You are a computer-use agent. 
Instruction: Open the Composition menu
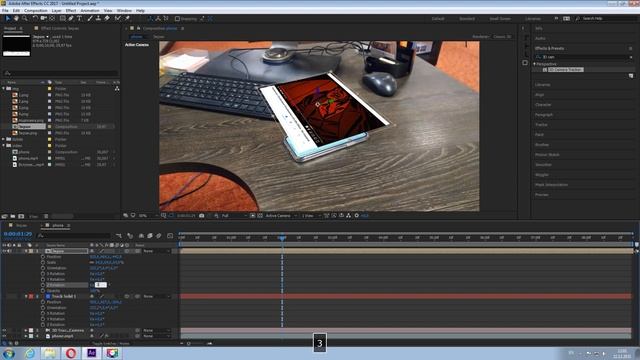[36, 11]
